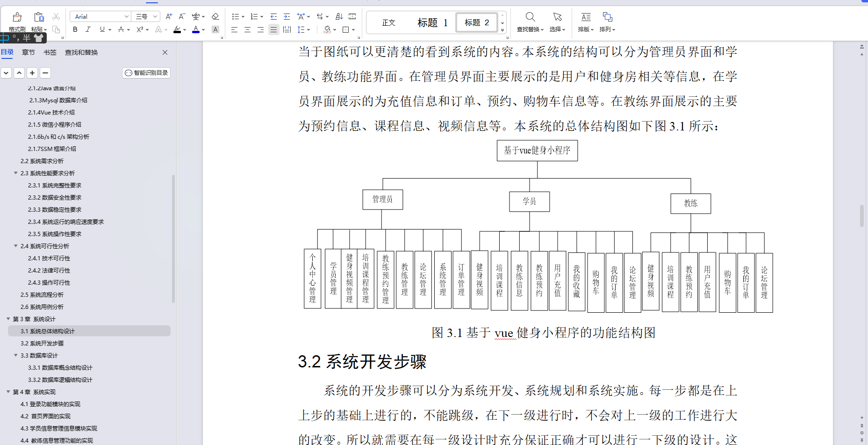Collapse the 3.3 数据库设计 outline node
The width and height of the screenshot is (868, 445).
point(15,355)
